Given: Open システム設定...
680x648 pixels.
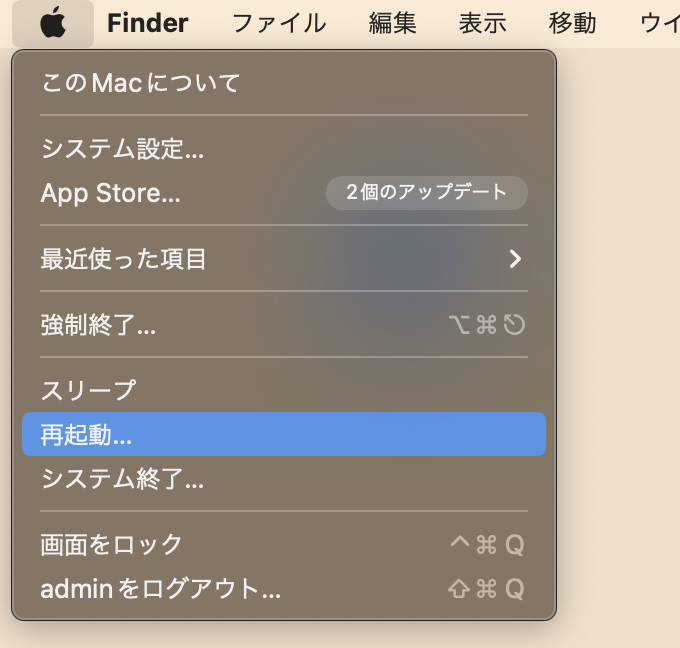Looking at the screenshot, I should coord(284,149).
